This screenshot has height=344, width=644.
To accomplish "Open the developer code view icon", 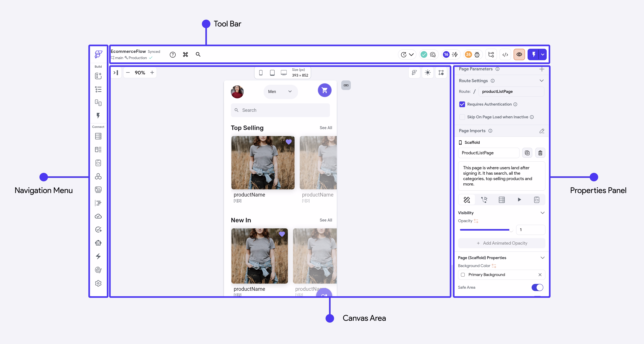I will click(505, 54).
